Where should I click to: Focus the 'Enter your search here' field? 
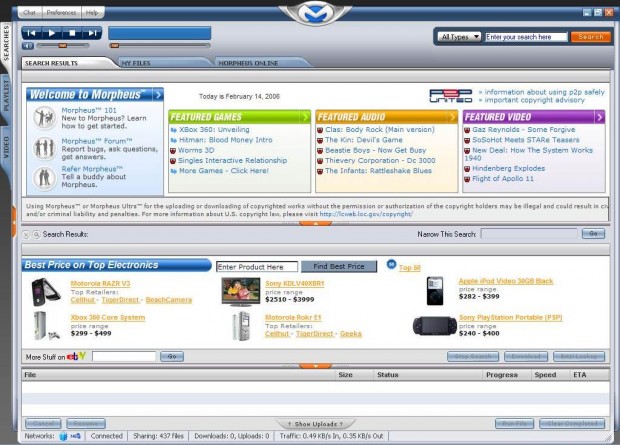526,37
